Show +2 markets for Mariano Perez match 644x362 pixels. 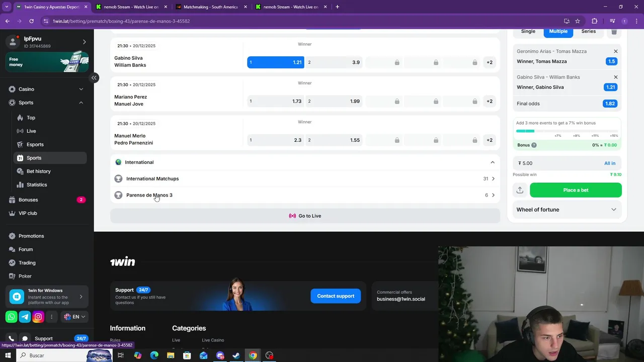pyautogui.click(x=490, y=101)
